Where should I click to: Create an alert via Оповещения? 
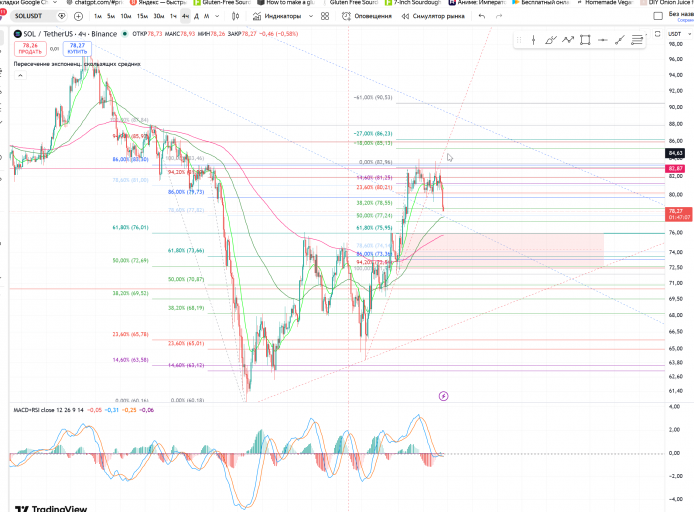(367, 16)
